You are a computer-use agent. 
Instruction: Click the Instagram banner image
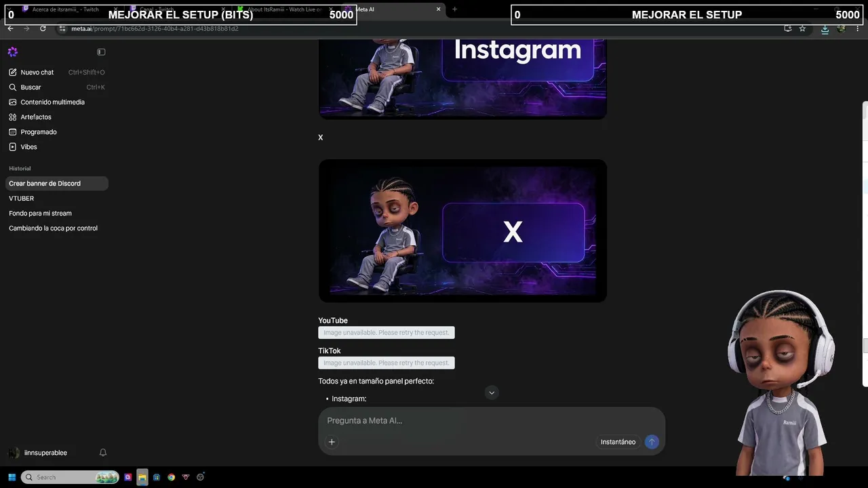(462, 79)
